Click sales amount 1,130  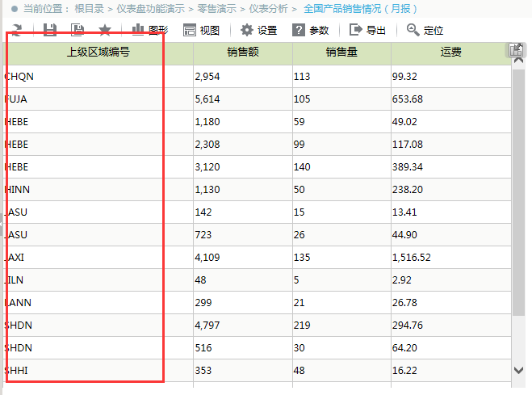click(243, 189)
